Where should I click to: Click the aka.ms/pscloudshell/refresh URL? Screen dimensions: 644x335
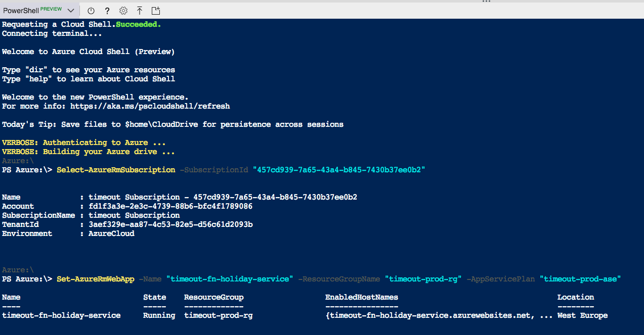coord(150,106)
